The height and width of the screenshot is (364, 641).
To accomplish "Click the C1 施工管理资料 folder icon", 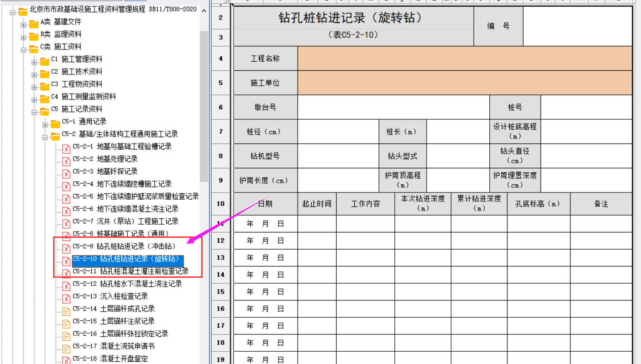I will coord(44,61).
